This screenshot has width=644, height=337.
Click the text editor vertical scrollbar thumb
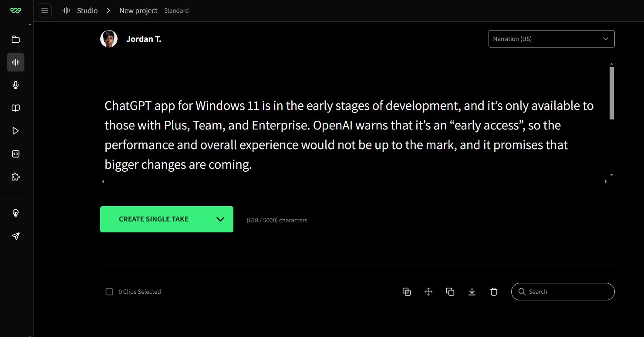click(612, 93)
